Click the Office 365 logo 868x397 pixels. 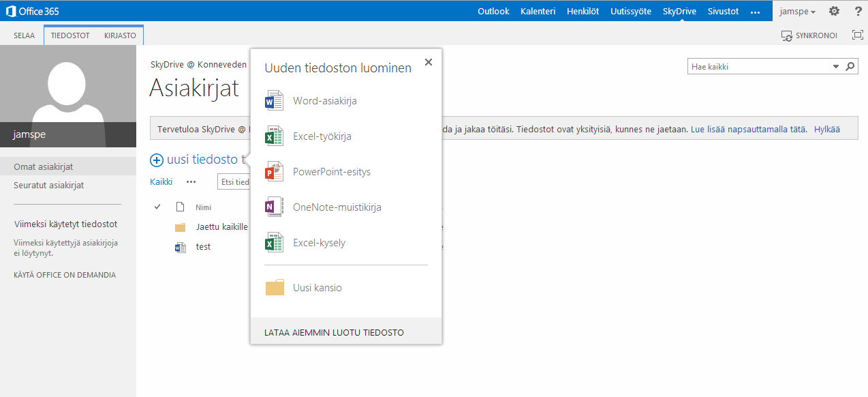[34, 11]
